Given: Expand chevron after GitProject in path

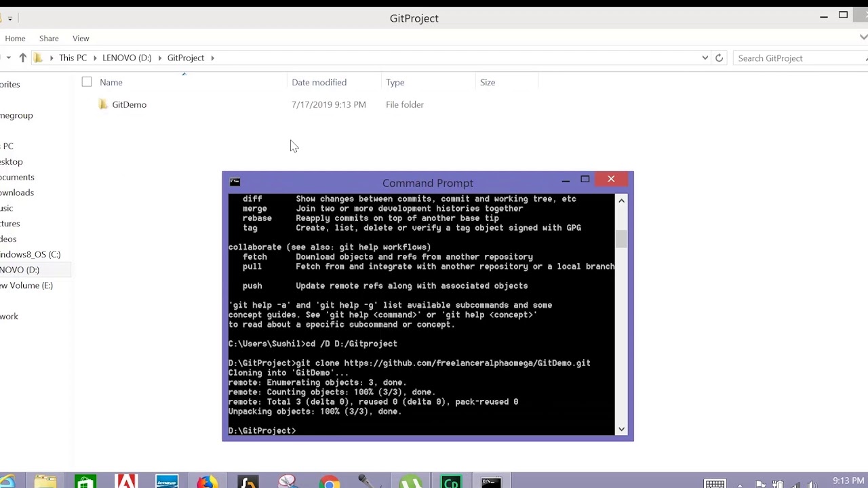Looking at the screenshot, I should 212,58.
